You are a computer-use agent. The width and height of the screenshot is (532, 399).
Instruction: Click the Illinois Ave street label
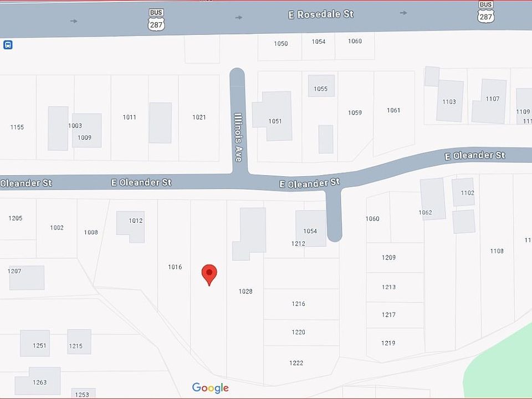(x=238, y=137)
